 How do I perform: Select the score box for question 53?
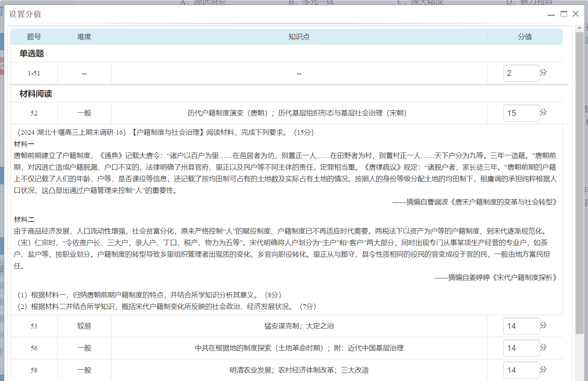[x=521, y=326]
